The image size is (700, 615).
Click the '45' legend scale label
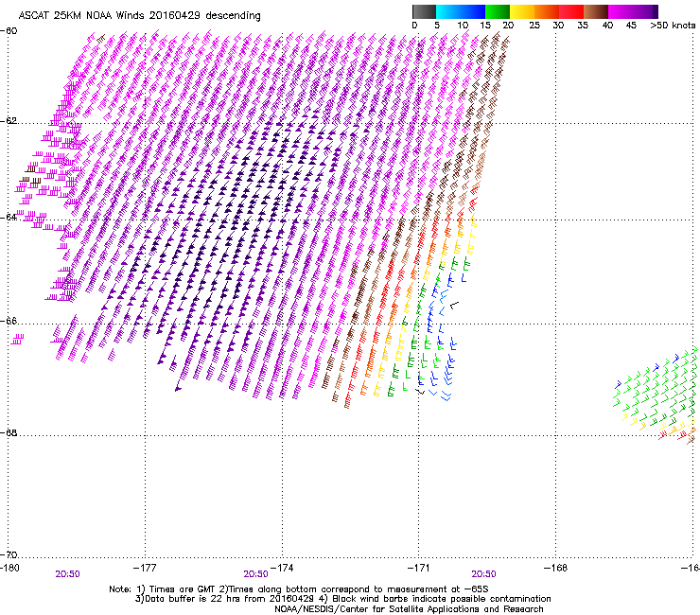tap(631, 26)
